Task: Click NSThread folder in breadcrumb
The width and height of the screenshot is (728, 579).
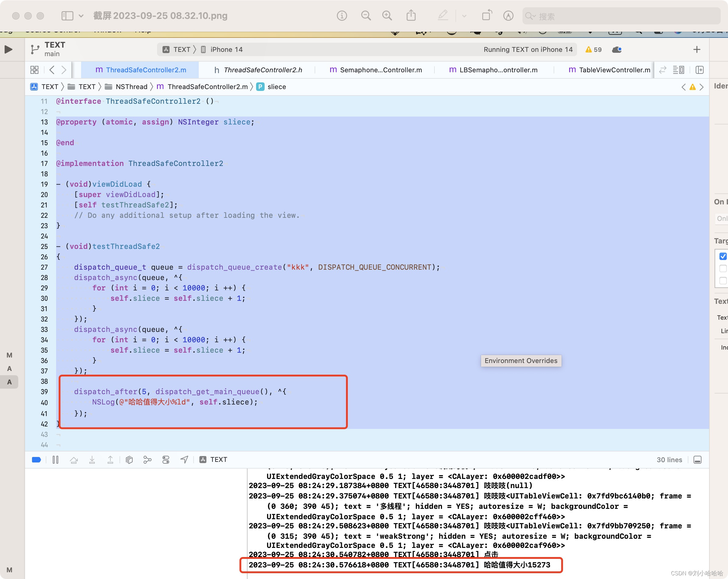Action: click(x=126, y=87)
